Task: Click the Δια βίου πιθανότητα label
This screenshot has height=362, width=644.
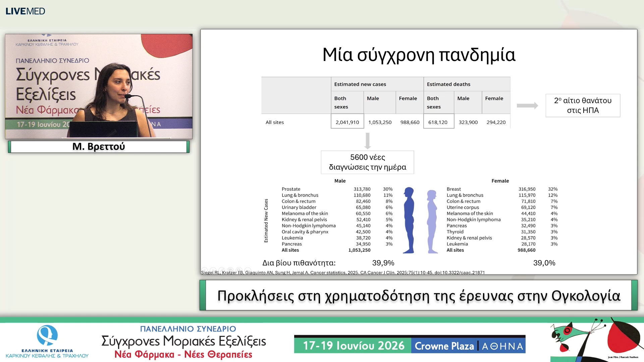Action: [299, 263]
